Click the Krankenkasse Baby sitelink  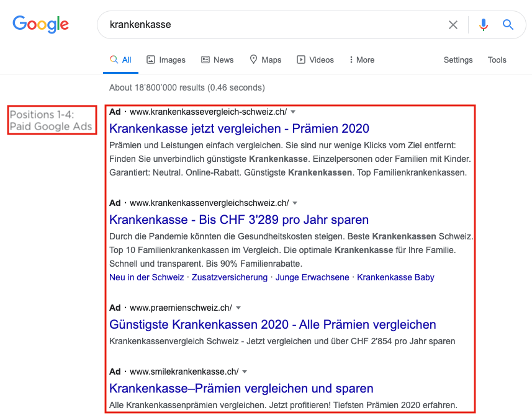pos(395,277)
